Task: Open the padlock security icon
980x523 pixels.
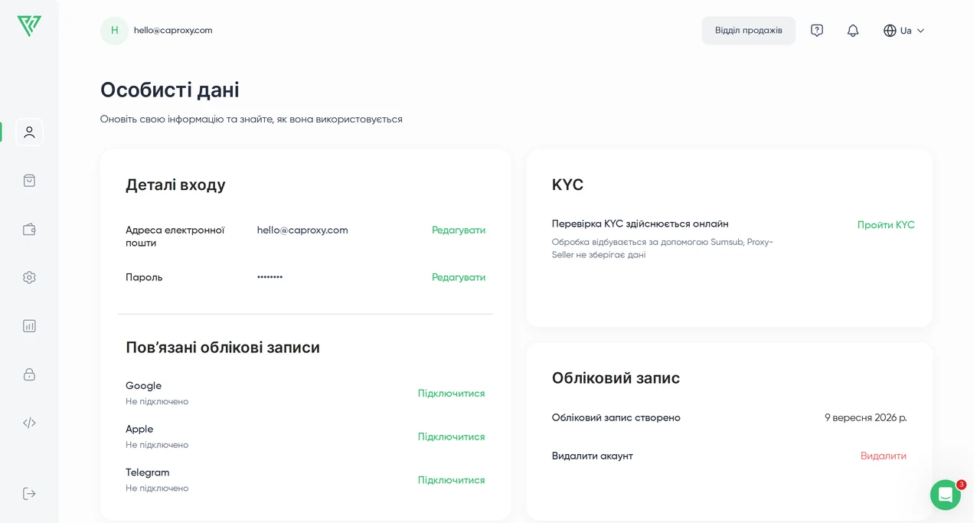Action: (x=29, y=374)
